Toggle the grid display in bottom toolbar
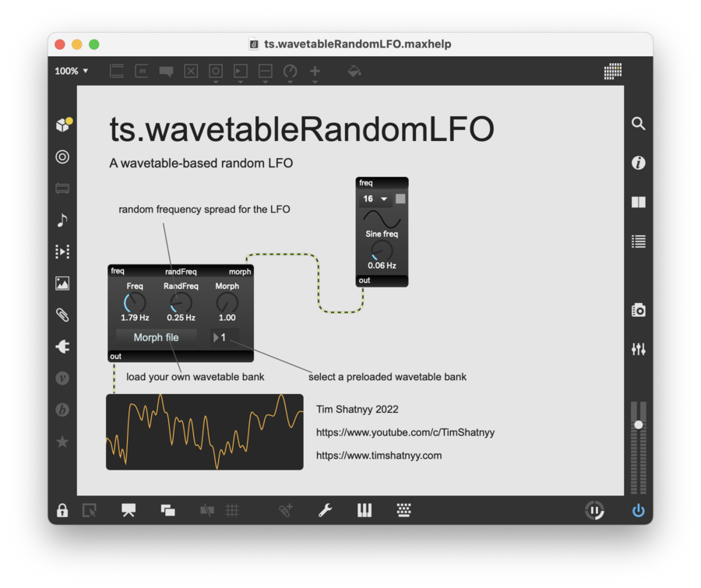The width and height of the screenshot is (701, 588). point(232,510)
